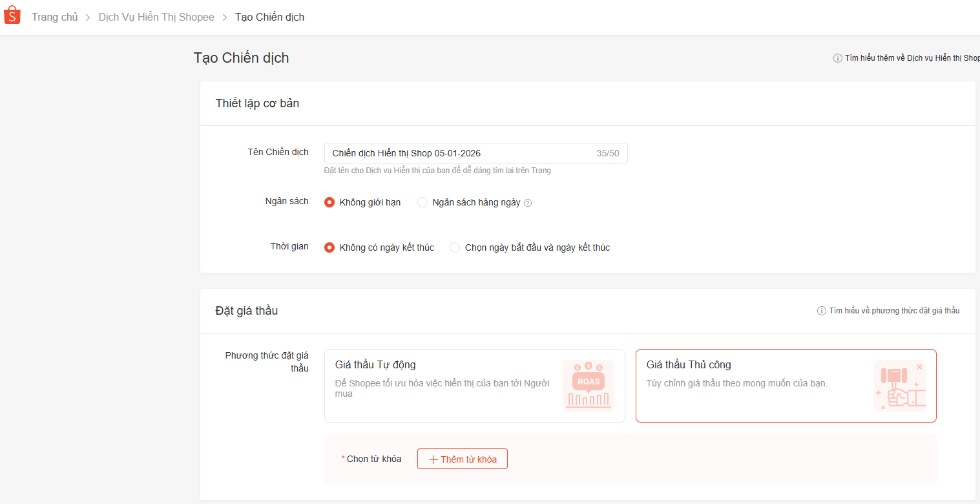This screenshot has height=504, width=980.
Task: Click info icon beside phương thức đặt giá thầu
Action: click(822, 311)
